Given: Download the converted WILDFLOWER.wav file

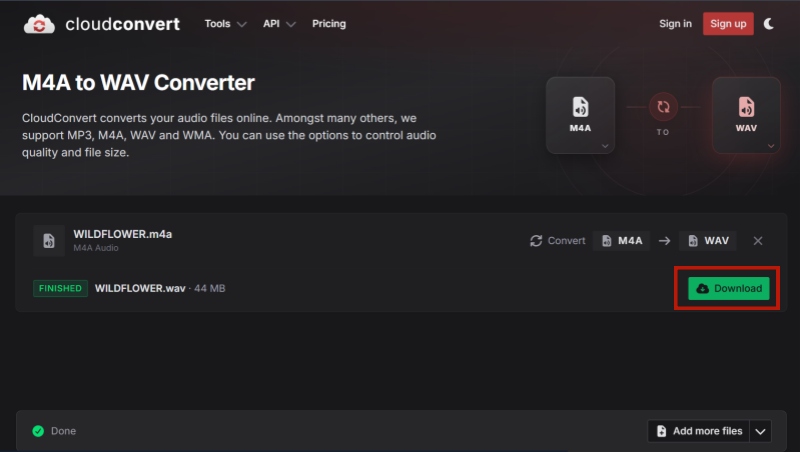Looking at the screenshot, I should [x=729, y=288].
